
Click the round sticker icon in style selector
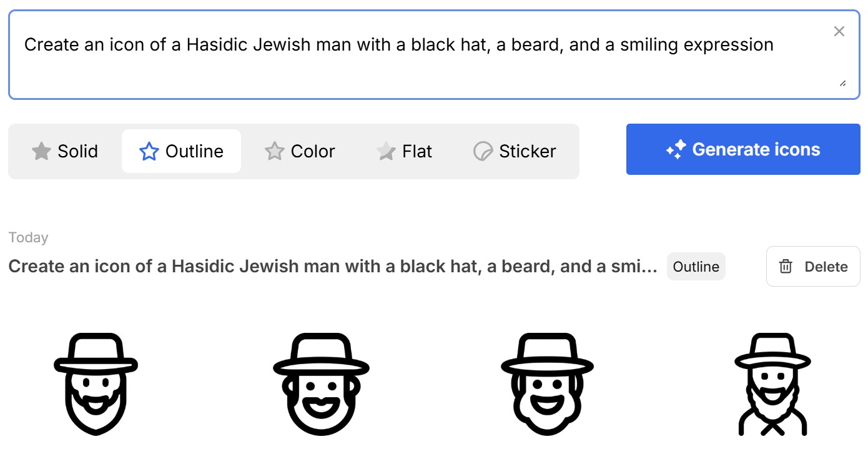point(483,151)
